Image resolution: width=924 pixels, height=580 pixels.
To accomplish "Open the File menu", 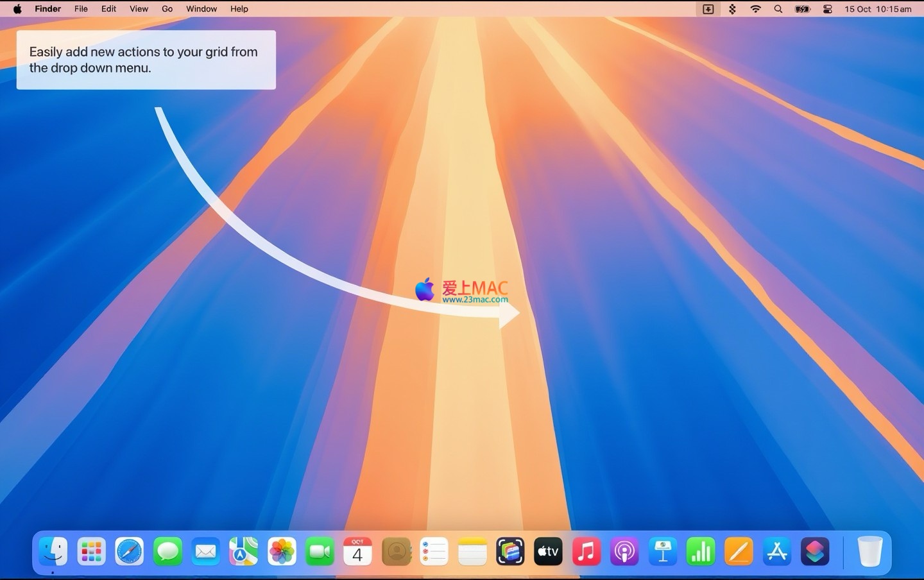I will [81, 9].
